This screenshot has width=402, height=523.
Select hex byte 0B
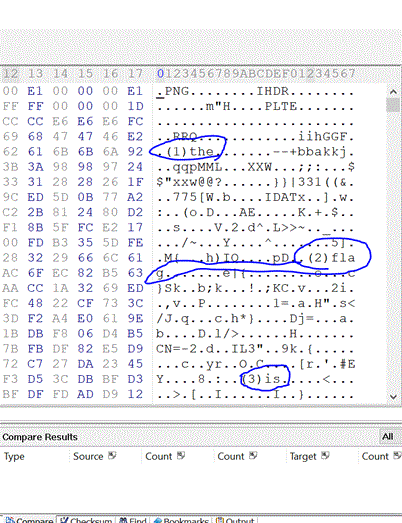click(85, 197)
